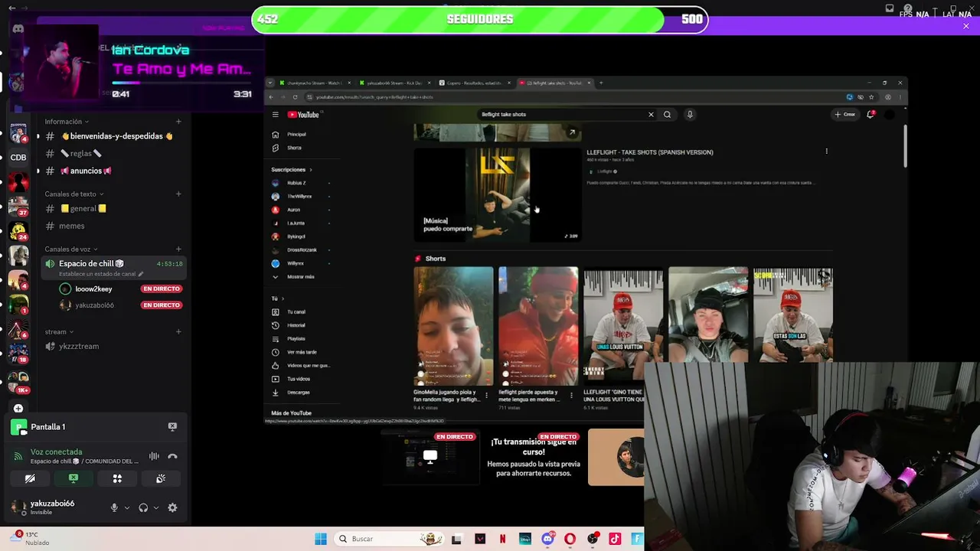The image size is (980, 551).
Task: Create a channel in Canales de voz
Action: tap(178, 249)
